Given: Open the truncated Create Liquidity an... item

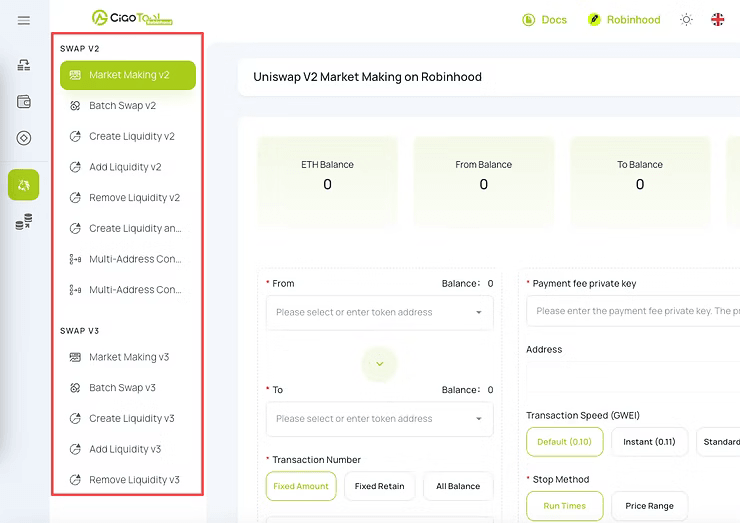Looking at the screenshot, I should click(x=128, y=228).
